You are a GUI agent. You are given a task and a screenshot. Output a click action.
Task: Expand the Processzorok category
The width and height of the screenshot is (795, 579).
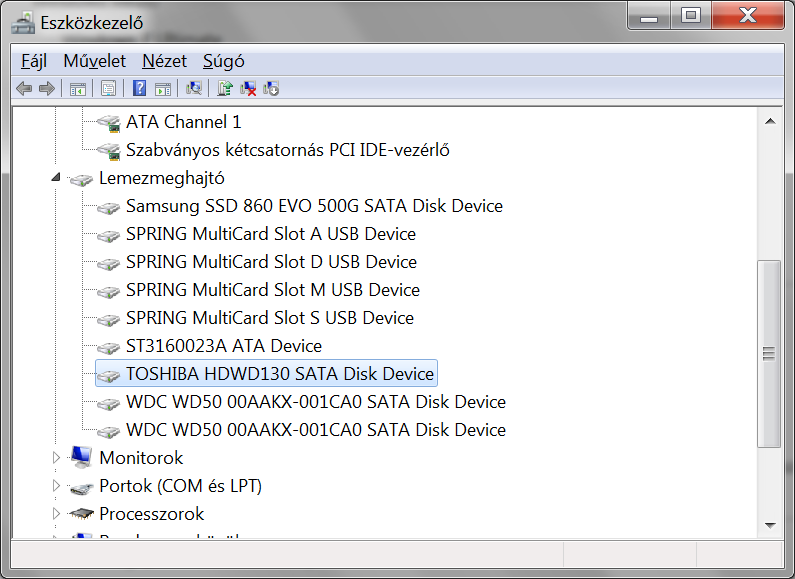click(x=56, y=514)
